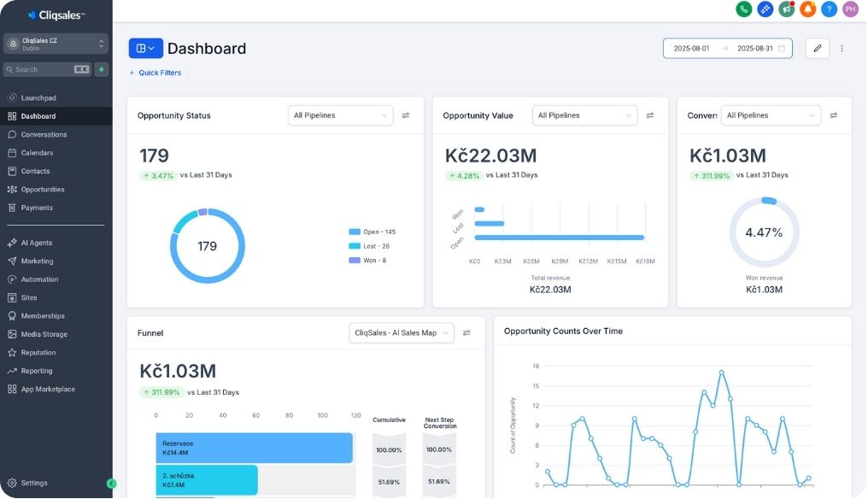Click the 311.99% badge in Funnel widget

161,392
